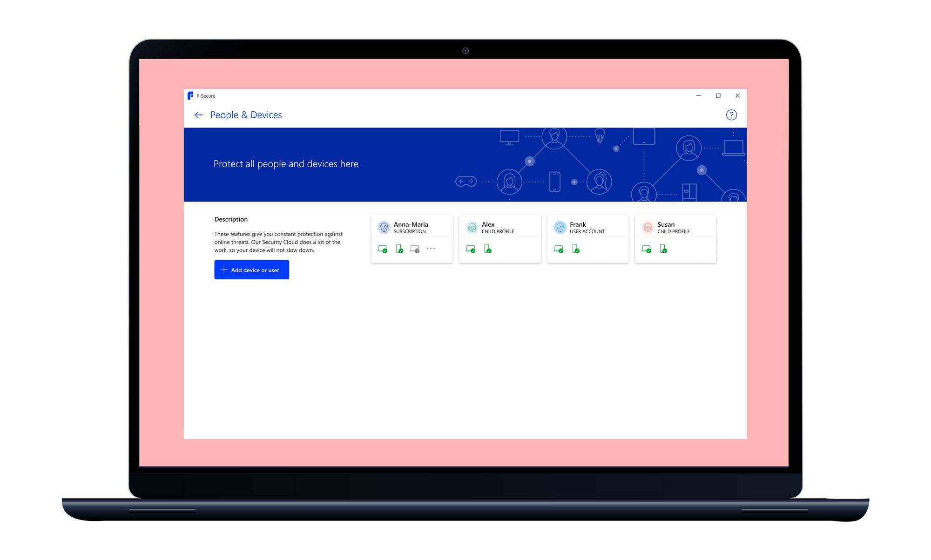The width and height of the screenshot is (931, 560).
Task: Click the device protection icon under Frank
Action: pyautogui.click(x=558, y=249)
